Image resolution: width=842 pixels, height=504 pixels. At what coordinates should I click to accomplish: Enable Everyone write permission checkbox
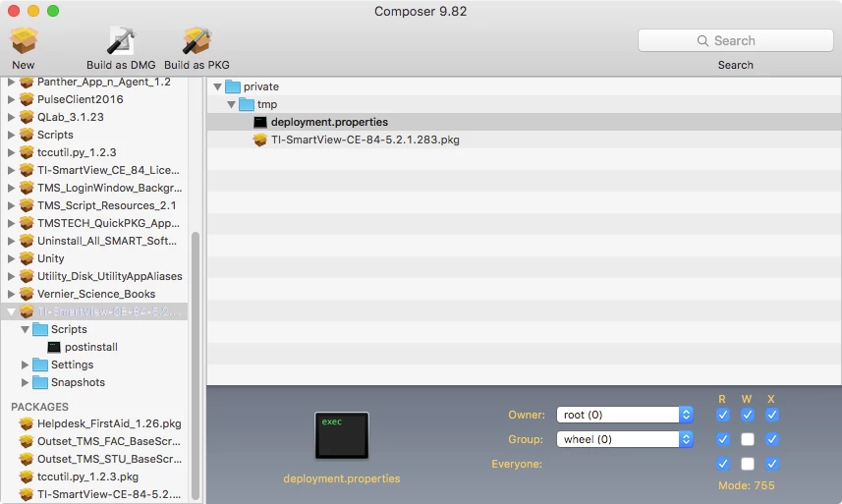748,464
